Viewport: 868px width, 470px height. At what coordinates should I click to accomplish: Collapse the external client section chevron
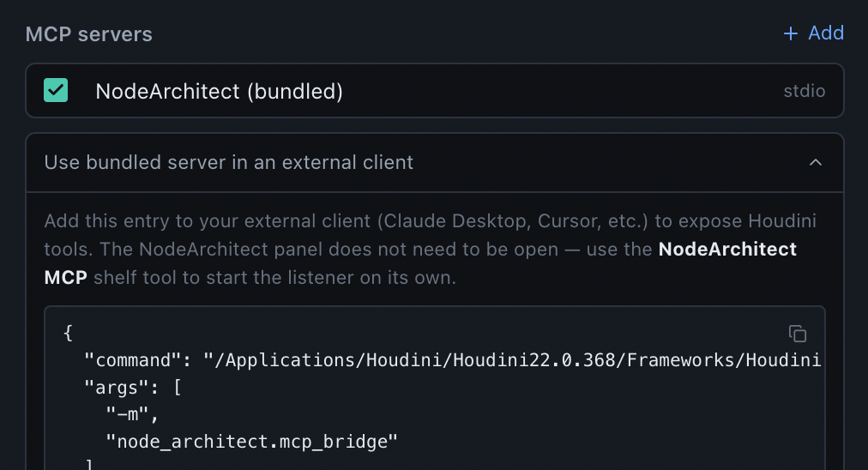815,163
